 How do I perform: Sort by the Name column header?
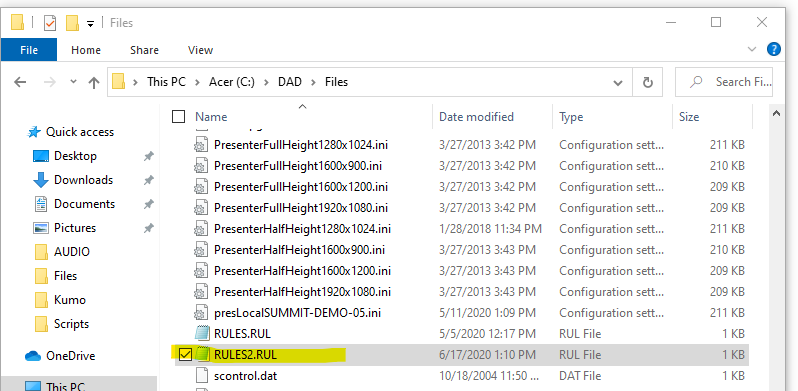pyautogui.click(x=211, y=117)
